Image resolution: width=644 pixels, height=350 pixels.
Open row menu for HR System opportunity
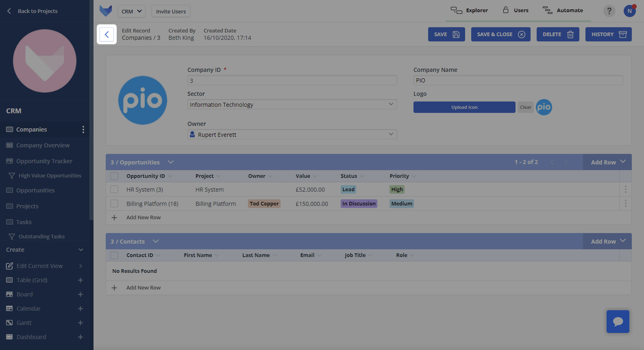point(625,189)
